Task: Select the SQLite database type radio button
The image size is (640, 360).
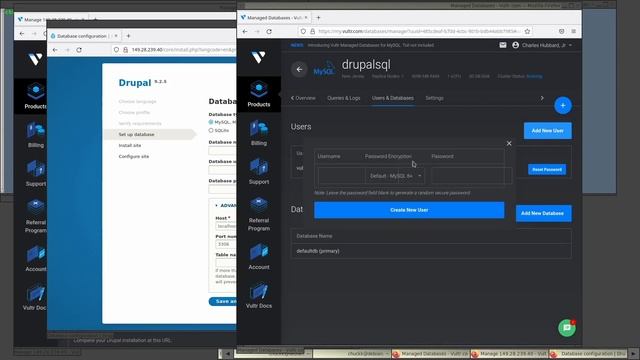Action: pos(211,131)
